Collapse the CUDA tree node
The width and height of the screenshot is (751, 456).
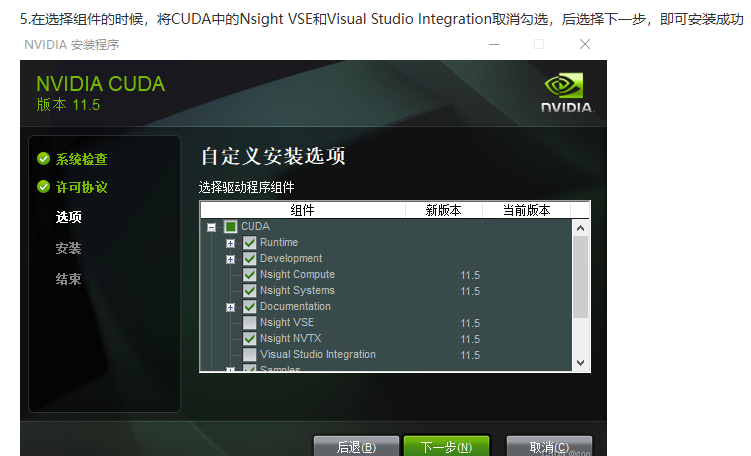pyautogui.click(x=211, y=227)
